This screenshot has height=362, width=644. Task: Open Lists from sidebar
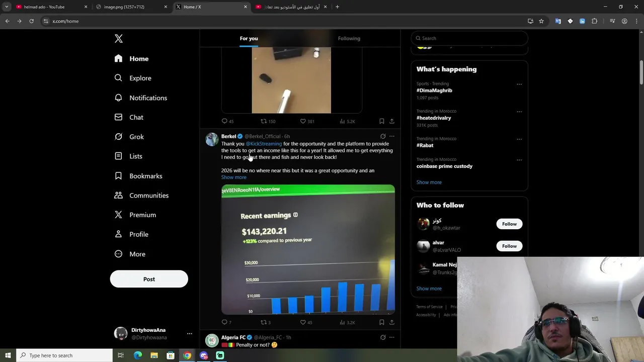point(128,156)
